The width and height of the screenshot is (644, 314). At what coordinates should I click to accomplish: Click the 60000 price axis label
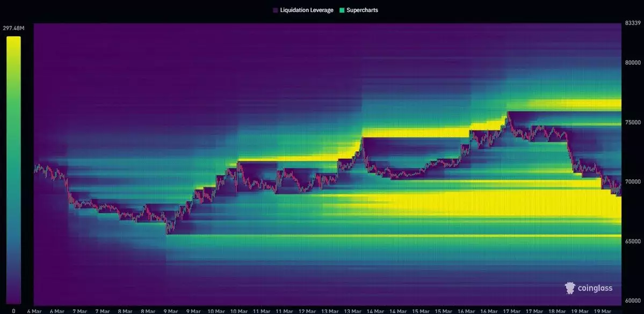[x=633, y=301]
